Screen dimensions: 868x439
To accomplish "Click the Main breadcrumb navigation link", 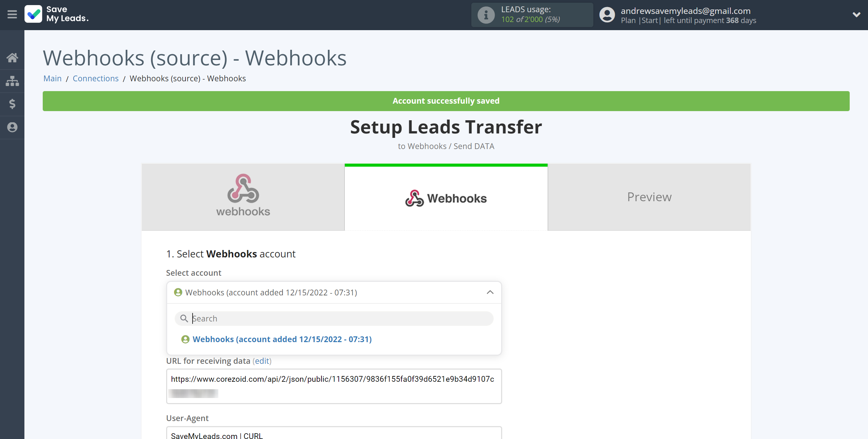I will point(53,78).
